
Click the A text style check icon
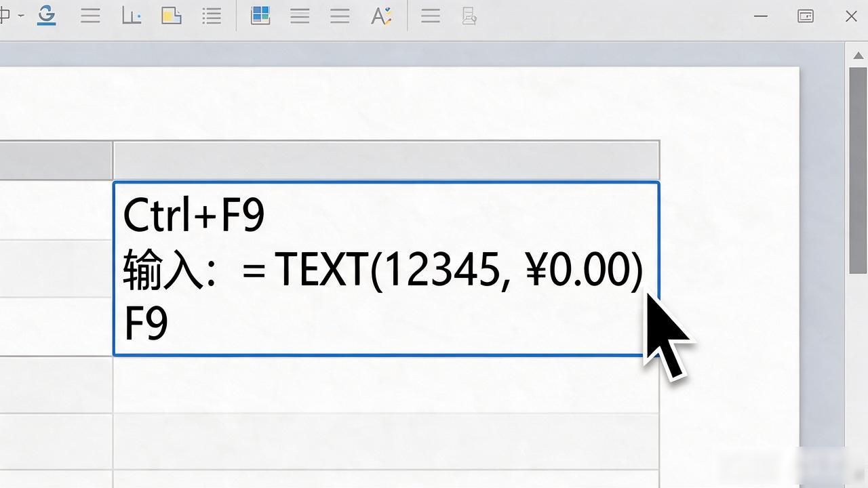pos(382,16)
